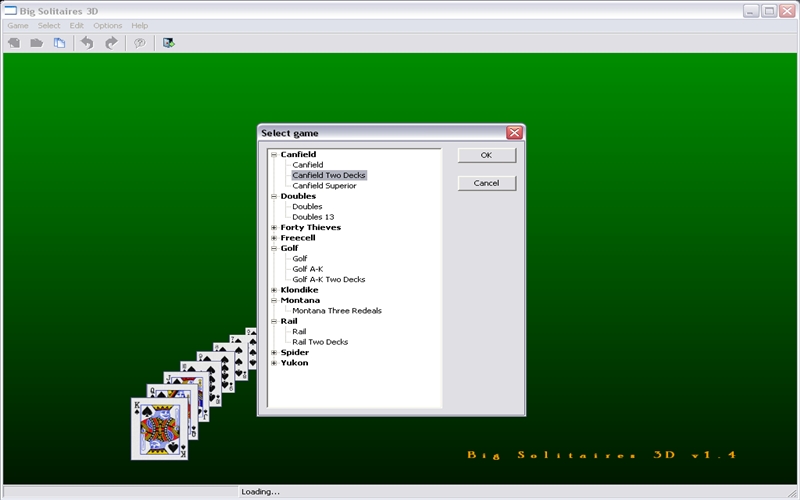The width and height of the screenshot is (800, 500).
Task: Click the bold Canfield category label
Action: (298, 155)
